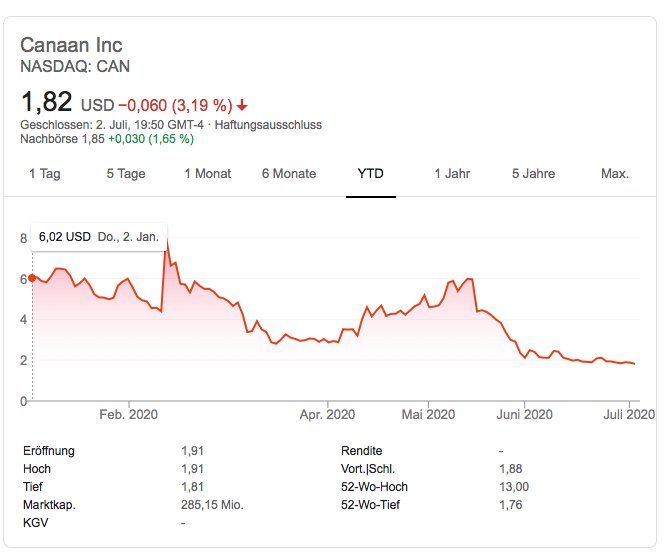Click the red down arrow beside price change
The height and width of the screenshot is (559, 668).
coord(243,104)
